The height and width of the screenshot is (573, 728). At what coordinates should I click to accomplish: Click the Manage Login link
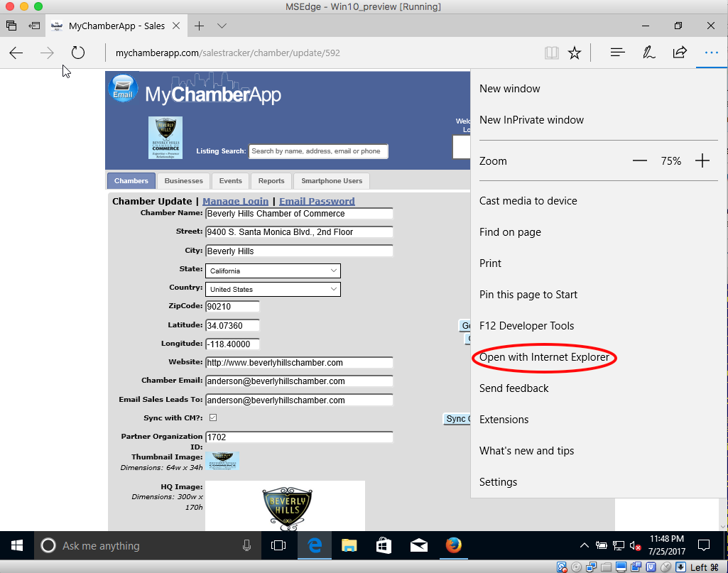point(235,201)
